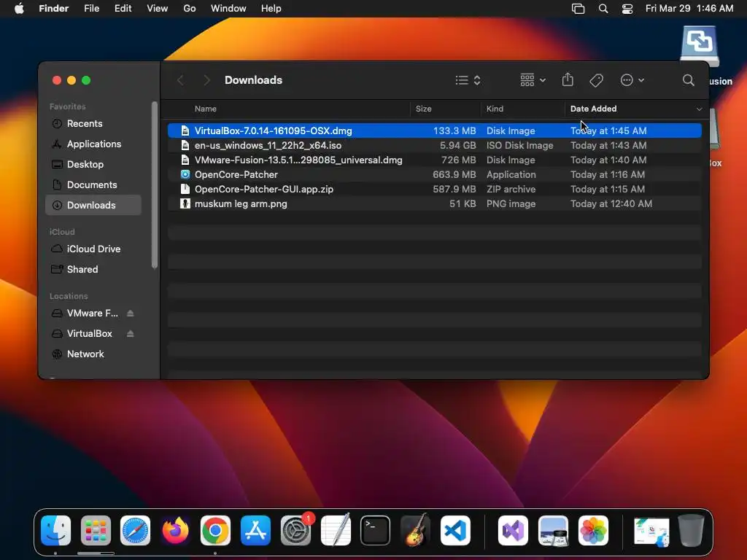Eject the VMware Fusion volume

pos(130,314)
